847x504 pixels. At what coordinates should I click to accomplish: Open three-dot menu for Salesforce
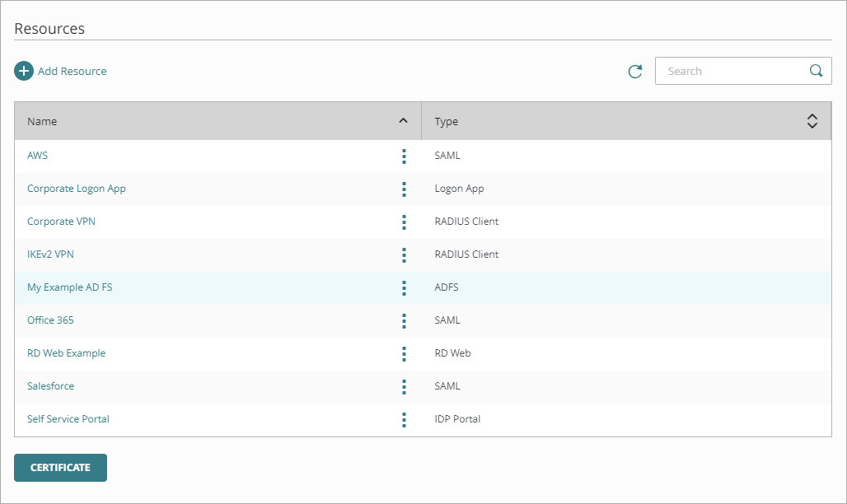(x=404, y=386)
